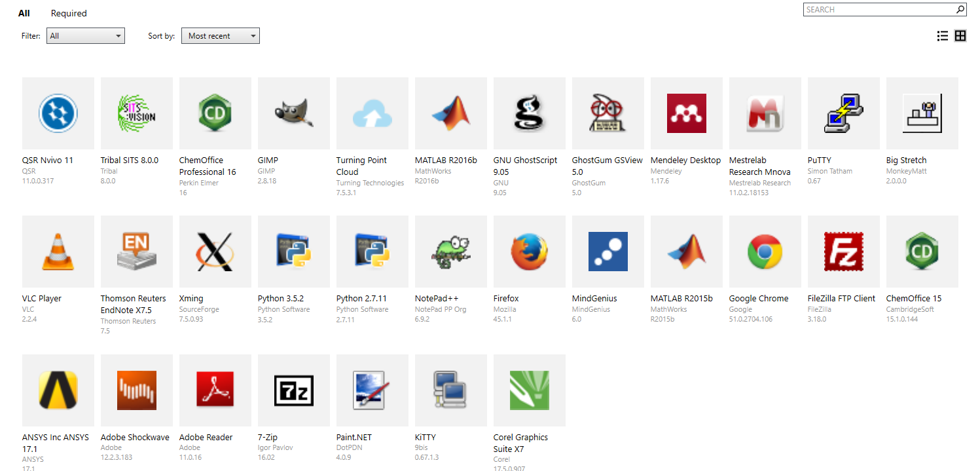Viewport: 980px width, 471px height.
Task: Click the MindGenius icon
Action: [x=608, y=252]
